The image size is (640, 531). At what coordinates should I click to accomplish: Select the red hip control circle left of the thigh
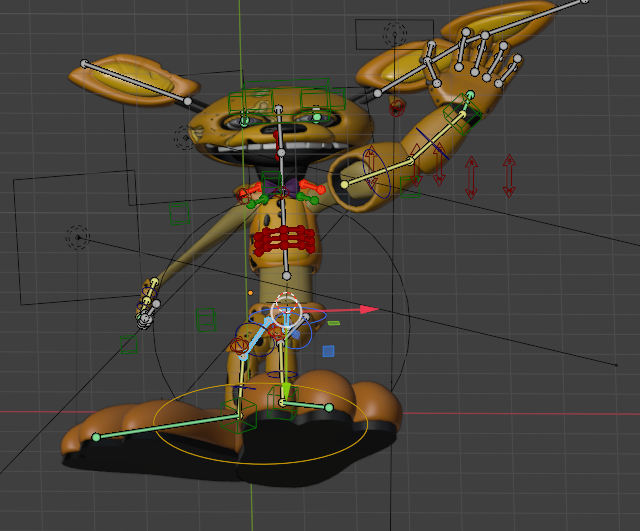point(239,346)
